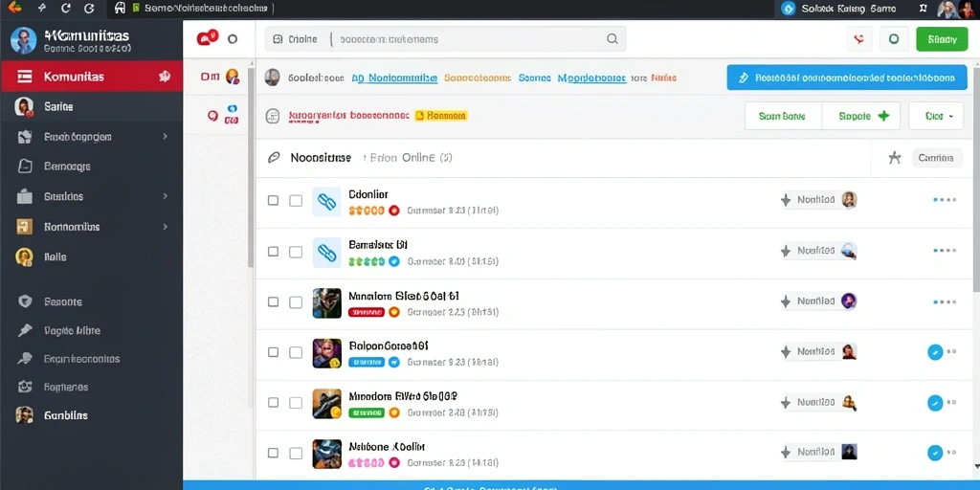Click the Staridos briefcase icon
The image size is (980, 490).
tap(24, 196)
